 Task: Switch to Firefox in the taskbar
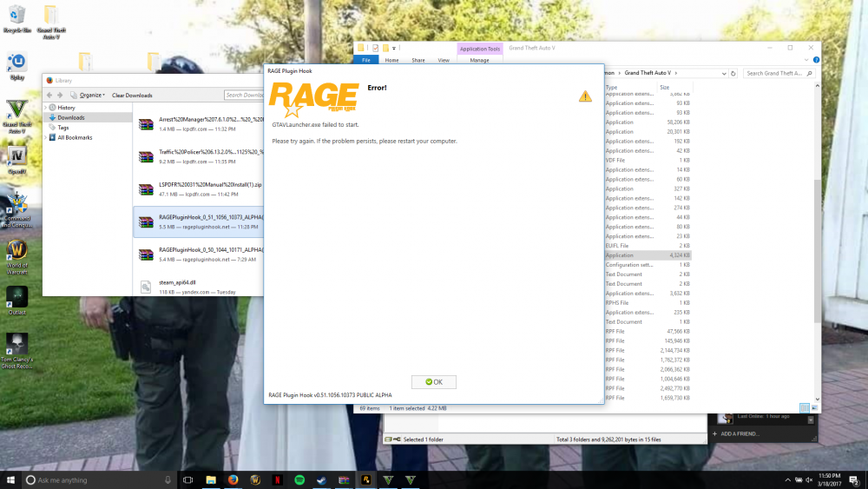233,479
